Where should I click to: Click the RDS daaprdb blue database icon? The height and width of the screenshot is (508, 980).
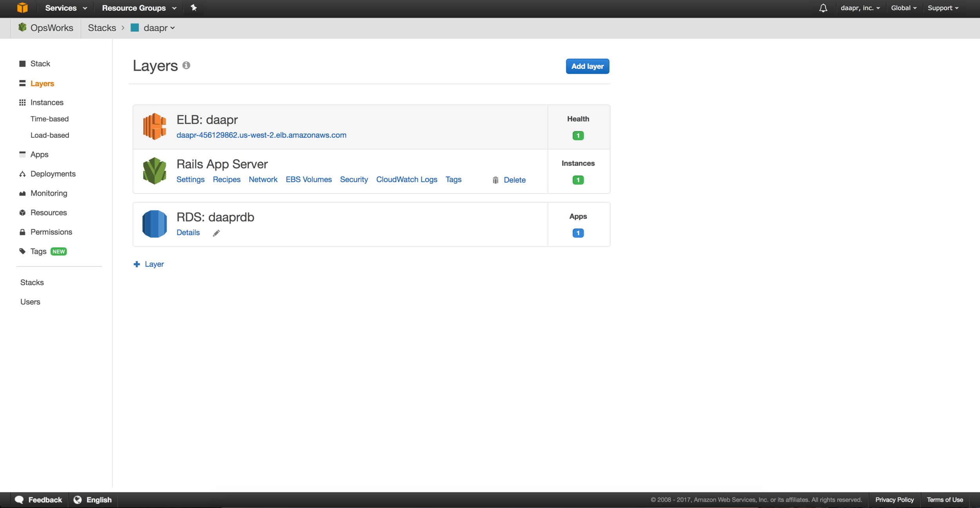(154, 223)
